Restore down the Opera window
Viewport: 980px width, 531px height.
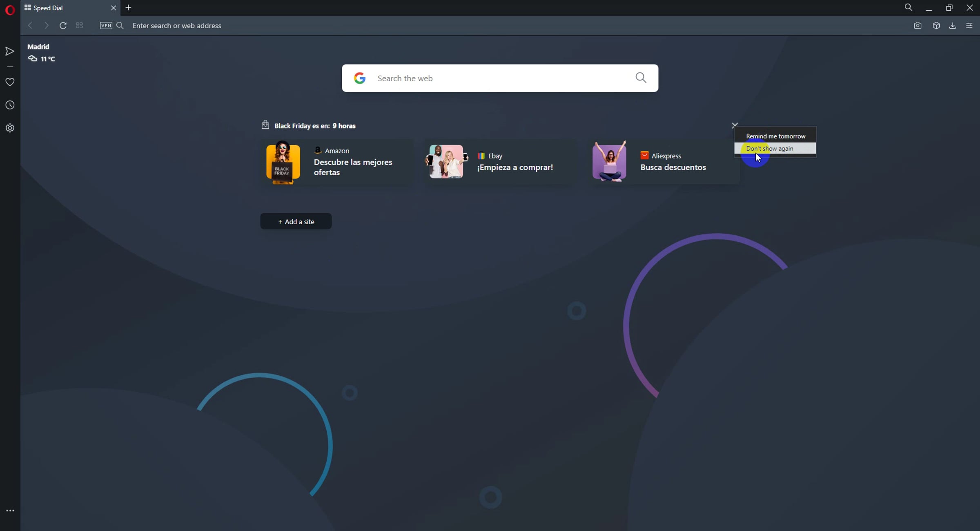[949, 8]
